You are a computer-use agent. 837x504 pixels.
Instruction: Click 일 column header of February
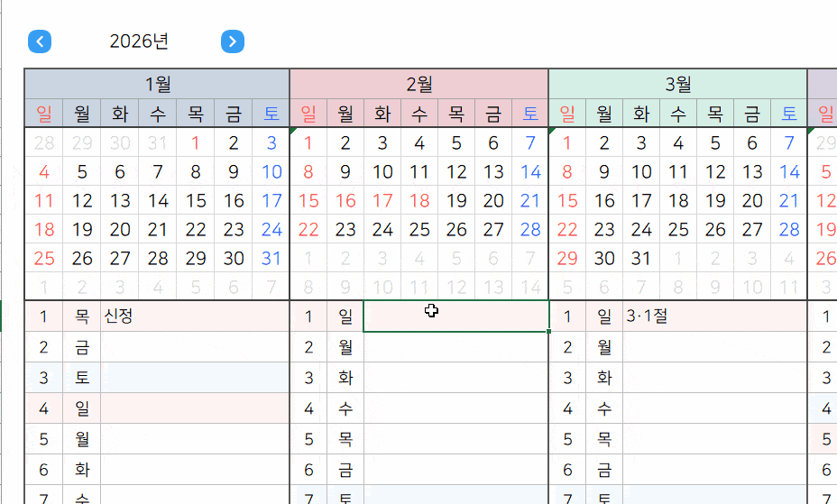pyautogui.click(x=308, y=113)
